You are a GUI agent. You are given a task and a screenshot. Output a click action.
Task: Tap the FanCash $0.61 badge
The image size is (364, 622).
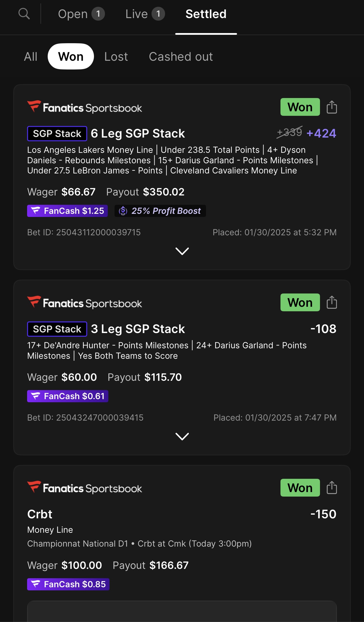[x=68, y=396]
